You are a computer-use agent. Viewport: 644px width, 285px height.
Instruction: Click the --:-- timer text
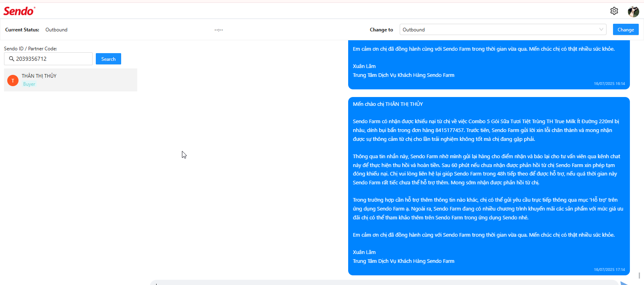tap(219, 30)
